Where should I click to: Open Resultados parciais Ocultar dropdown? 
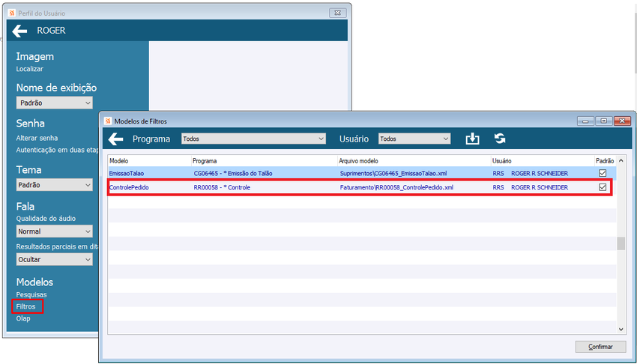55,259
